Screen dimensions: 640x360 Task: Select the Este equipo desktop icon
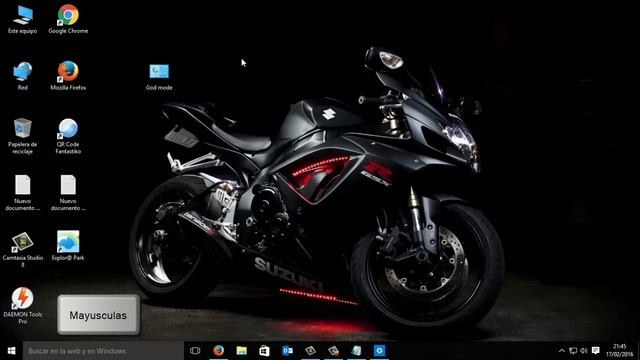point(22,19)
